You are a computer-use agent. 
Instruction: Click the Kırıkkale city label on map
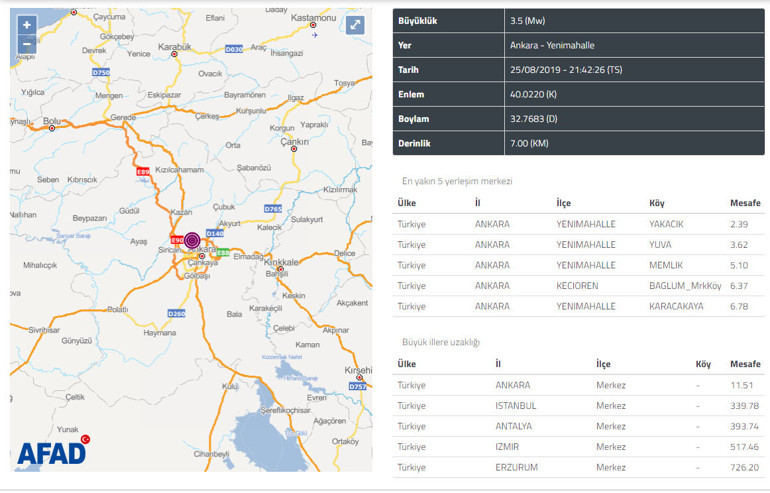pos(285,263)
